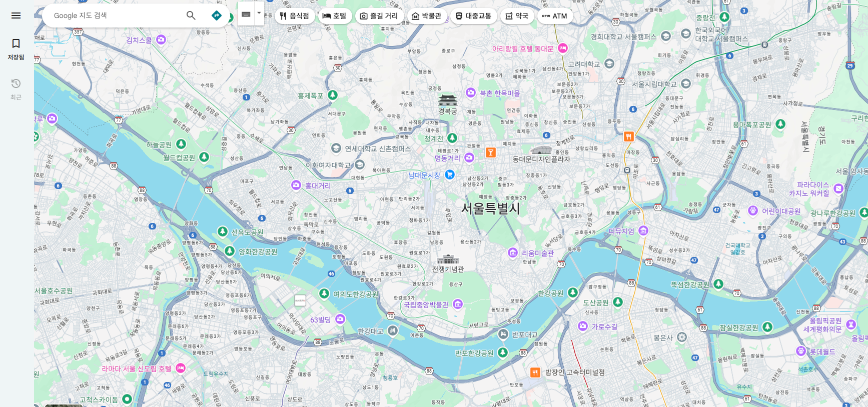This screenshot has height=407, width=868.
Task: Open the 디뮤지엄 museum pin
Action: pos(643,230)
